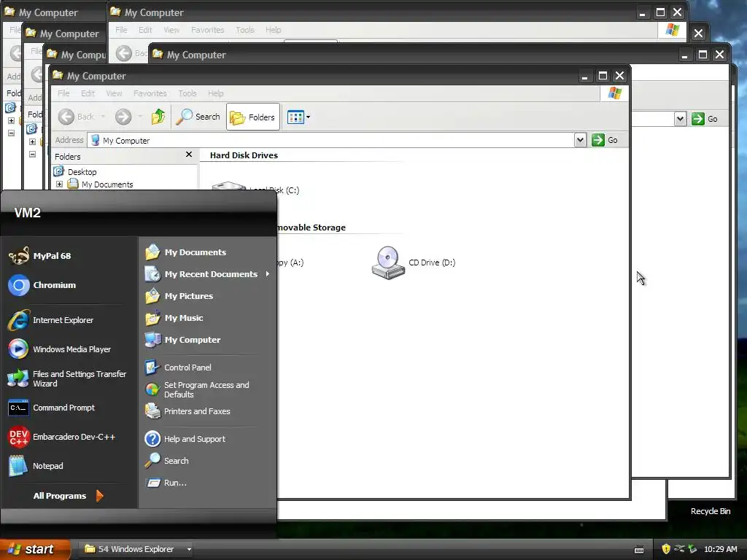Click the on-screen keyboard tray icon

coord(639,550)
